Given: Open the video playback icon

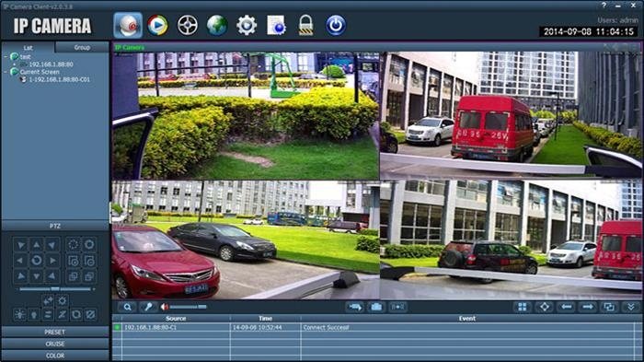Looking at the screenshot, I should 157,26.
